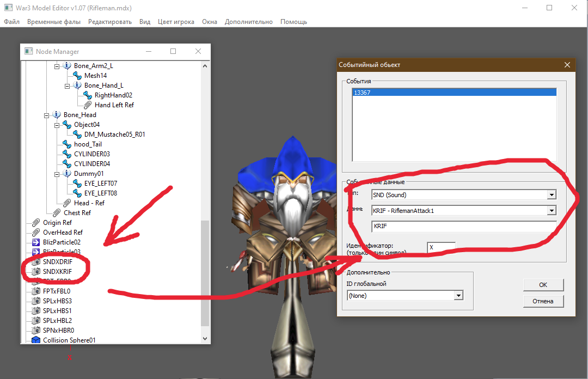
Task: Open the Файл menu
Action: pos(11,22)
